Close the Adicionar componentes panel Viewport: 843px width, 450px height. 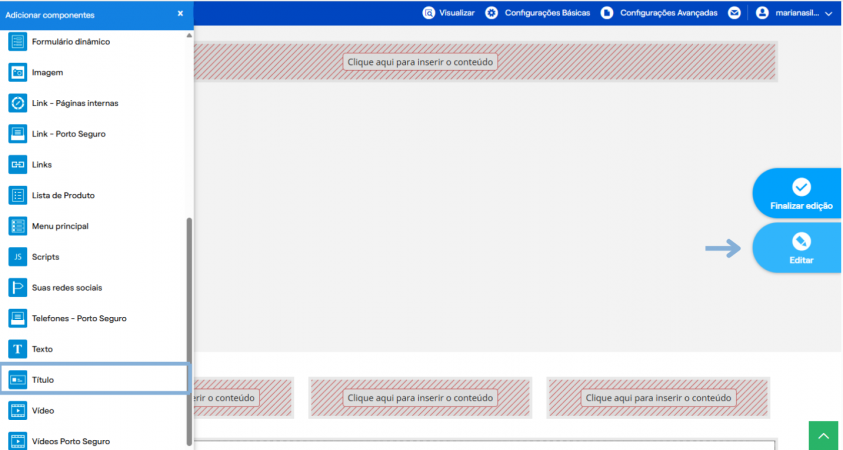click(x=180, y=13)
